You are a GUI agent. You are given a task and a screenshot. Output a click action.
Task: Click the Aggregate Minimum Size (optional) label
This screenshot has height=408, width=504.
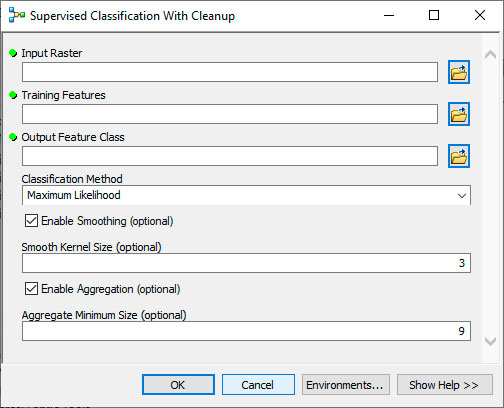coord(104,315)
